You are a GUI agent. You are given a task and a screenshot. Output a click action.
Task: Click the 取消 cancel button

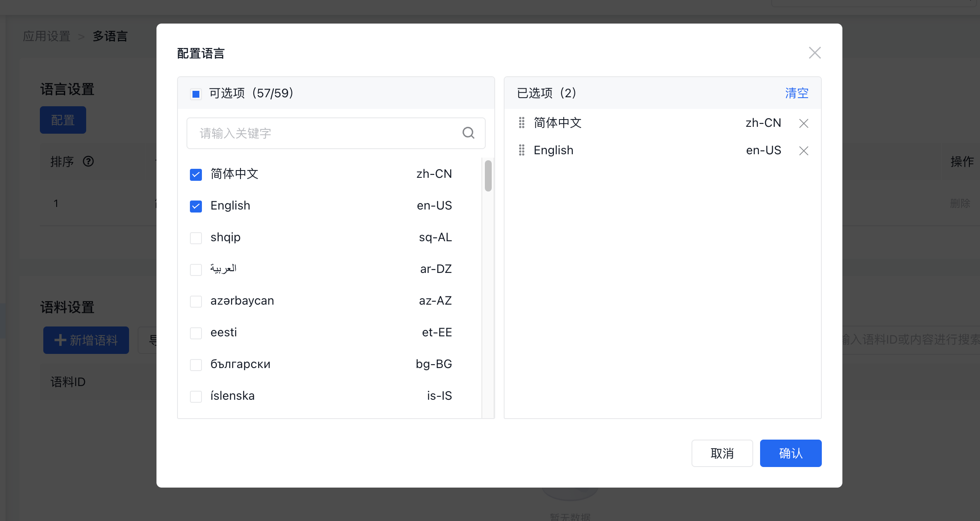click(722, 453)
